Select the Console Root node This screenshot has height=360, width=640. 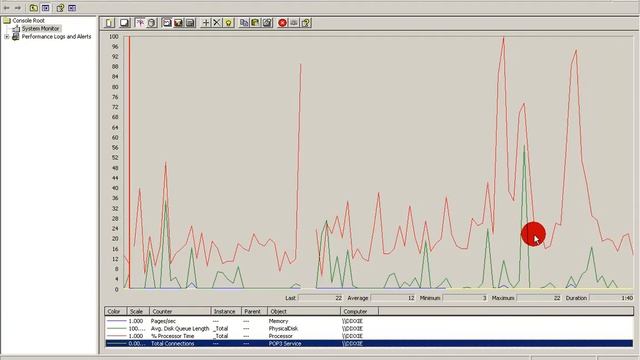(28, 20)
